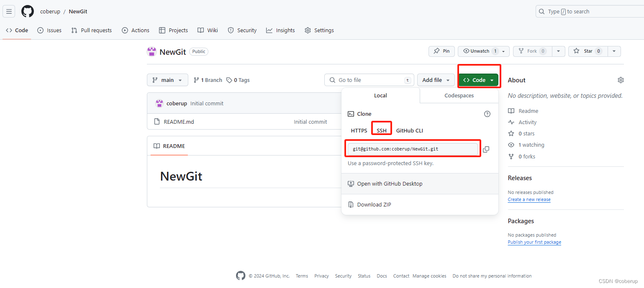Click the README.md file icon
The width and height of the screenshot is (644, 288).
157,122
